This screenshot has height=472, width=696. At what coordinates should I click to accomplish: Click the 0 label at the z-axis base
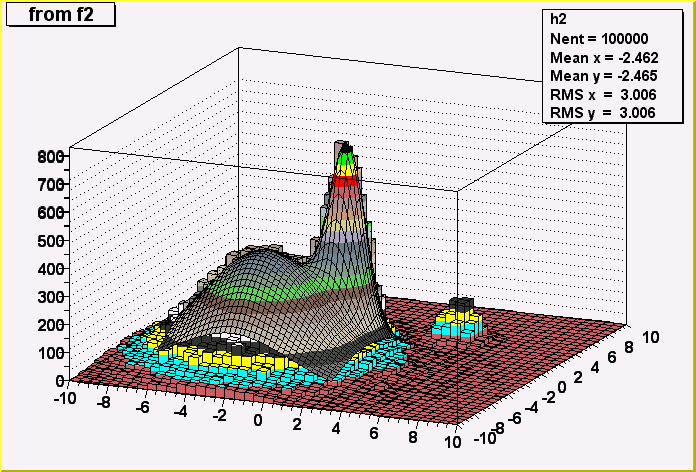(x=60, y=380)
